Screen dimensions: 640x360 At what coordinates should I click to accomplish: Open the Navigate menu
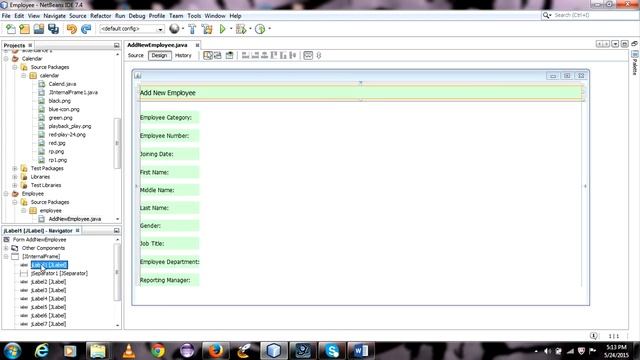pos(54,16)
